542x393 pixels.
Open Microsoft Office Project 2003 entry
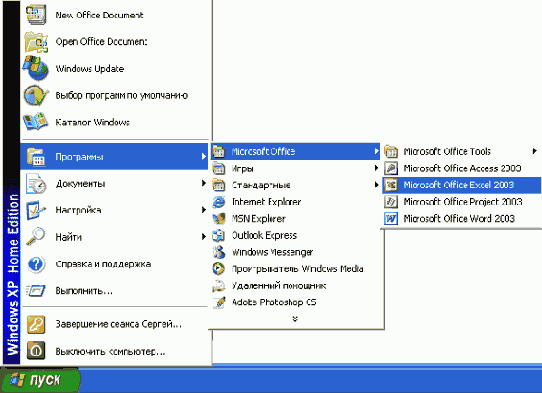[461, 202]
